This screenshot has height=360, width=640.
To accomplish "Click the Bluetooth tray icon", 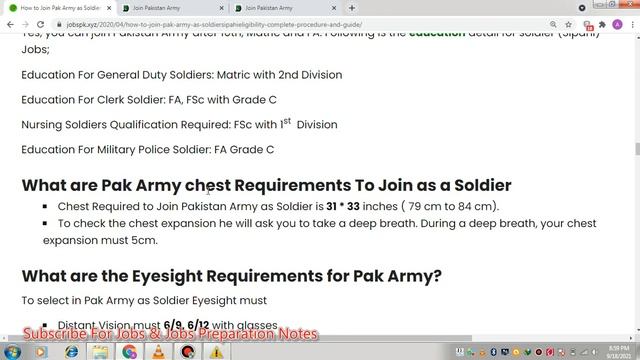I will pyautogui.click(x=493, y=352).
